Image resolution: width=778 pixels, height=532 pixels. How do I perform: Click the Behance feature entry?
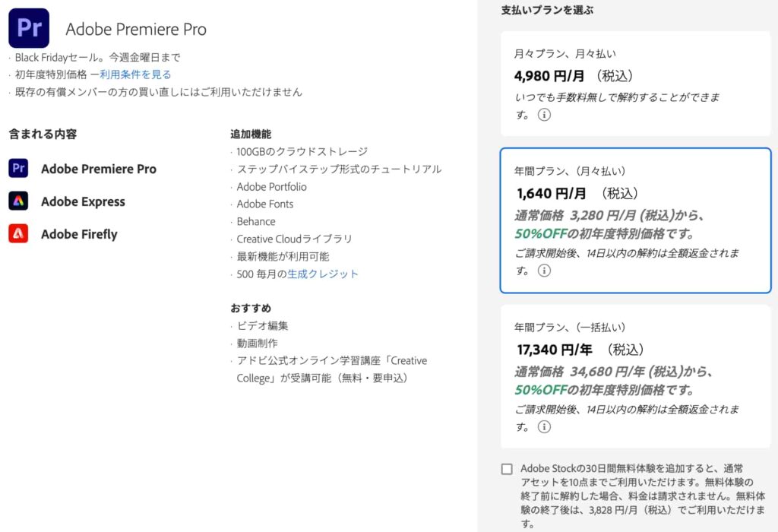click(x=256, y=221)
